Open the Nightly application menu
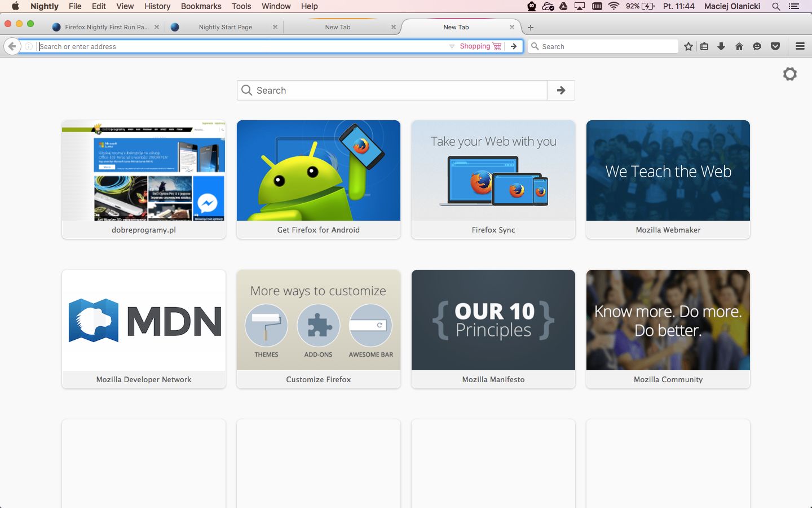 [45, 6]
